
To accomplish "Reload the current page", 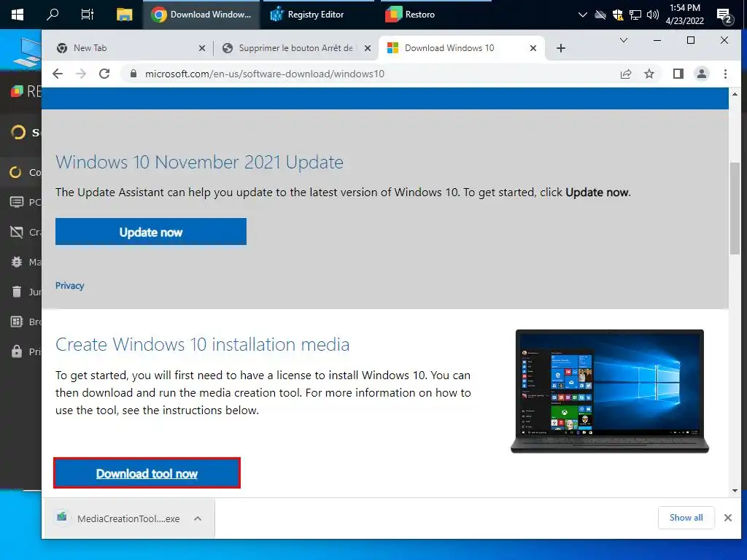I will pyautogui.click(x=104, y=74).
